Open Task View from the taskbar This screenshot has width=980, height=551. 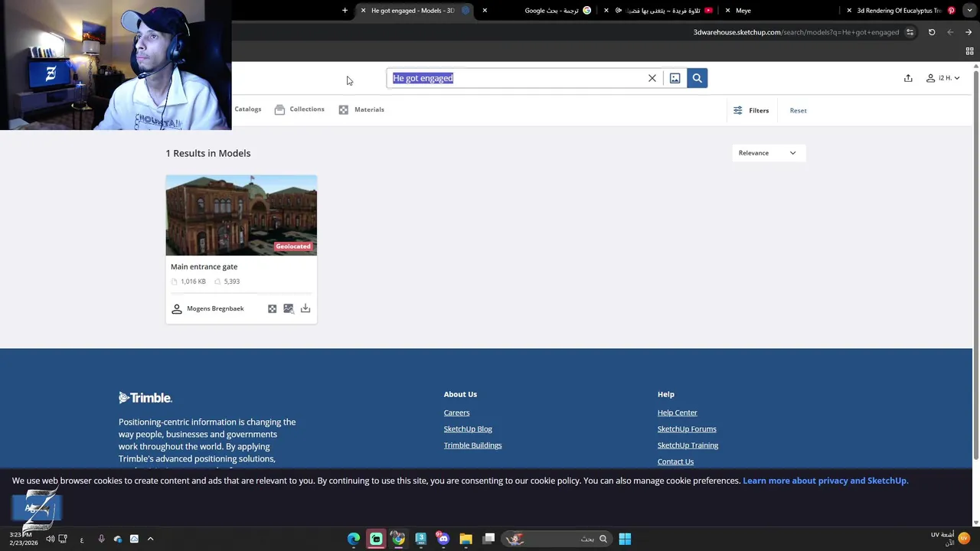point(488,539)
